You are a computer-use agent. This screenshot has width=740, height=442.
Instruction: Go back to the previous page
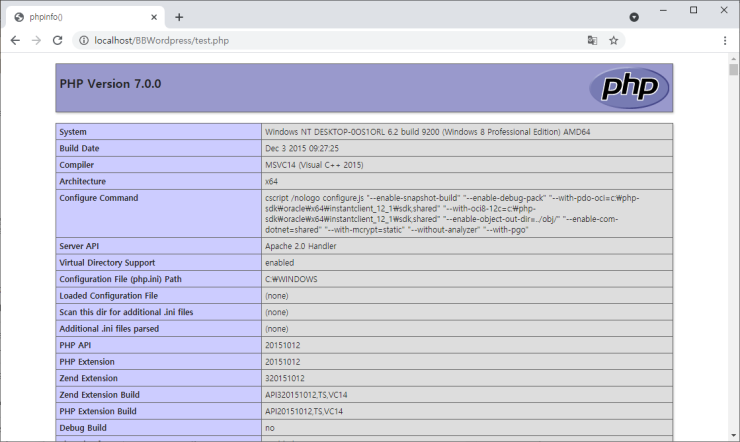pyautogui.click(x=15, y=41)
